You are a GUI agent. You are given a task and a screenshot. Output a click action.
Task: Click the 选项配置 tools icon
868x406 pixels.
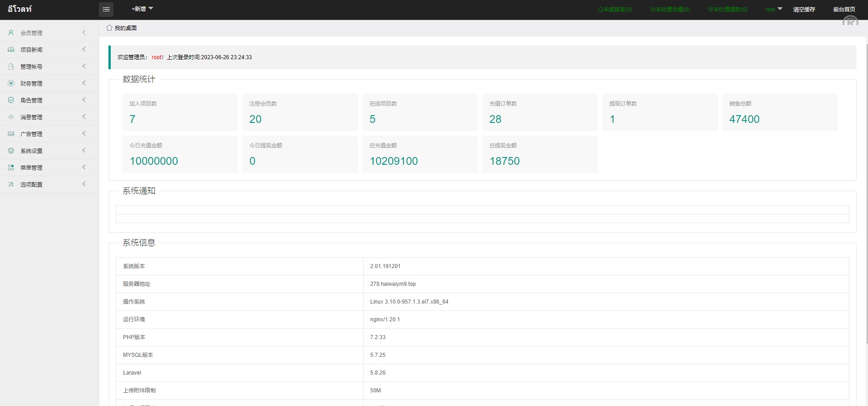click(11, 184)
